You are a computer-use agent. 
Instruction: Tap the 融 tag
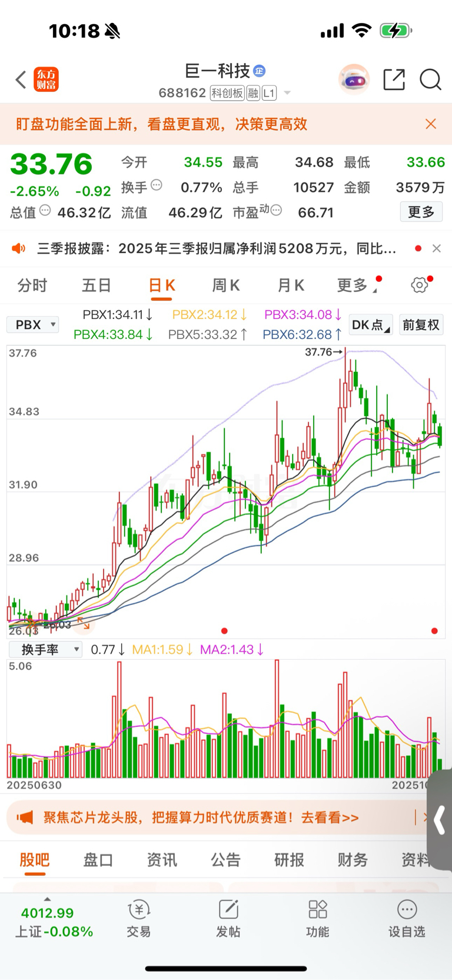pos(253,93)
